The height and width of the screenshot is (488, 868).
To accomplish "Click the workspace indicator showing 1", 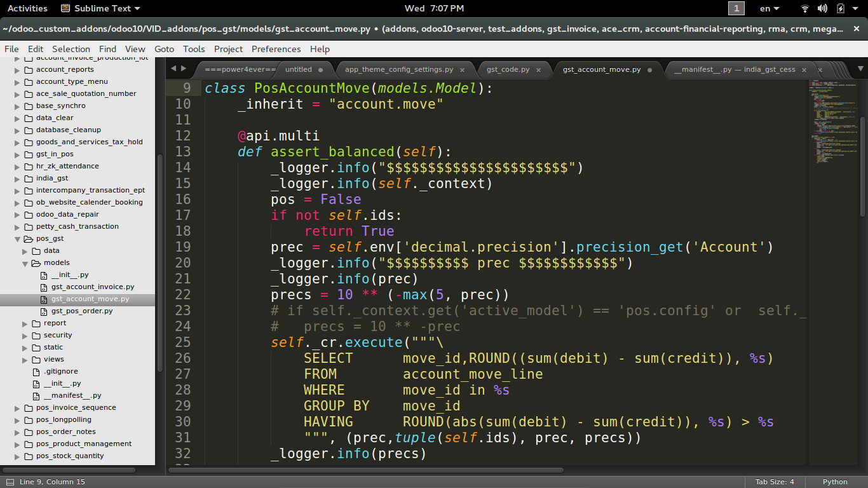I will coord(736,8).
